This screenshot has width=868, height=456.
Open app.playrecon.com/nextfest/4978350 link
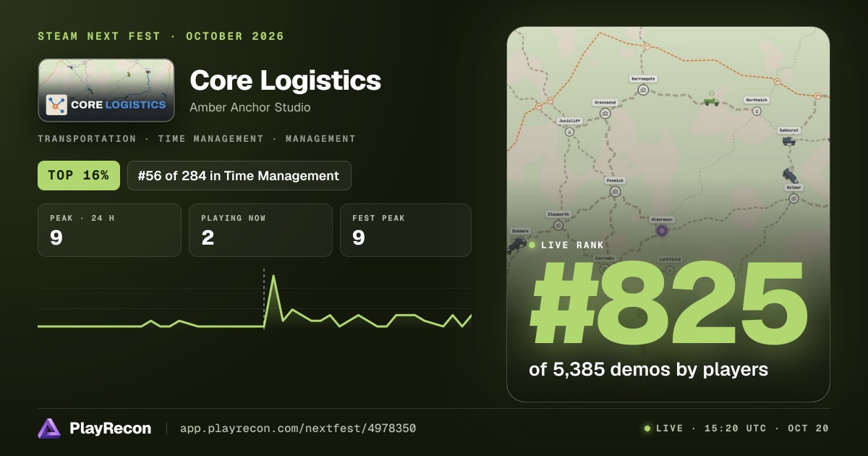tap(297, 428)
